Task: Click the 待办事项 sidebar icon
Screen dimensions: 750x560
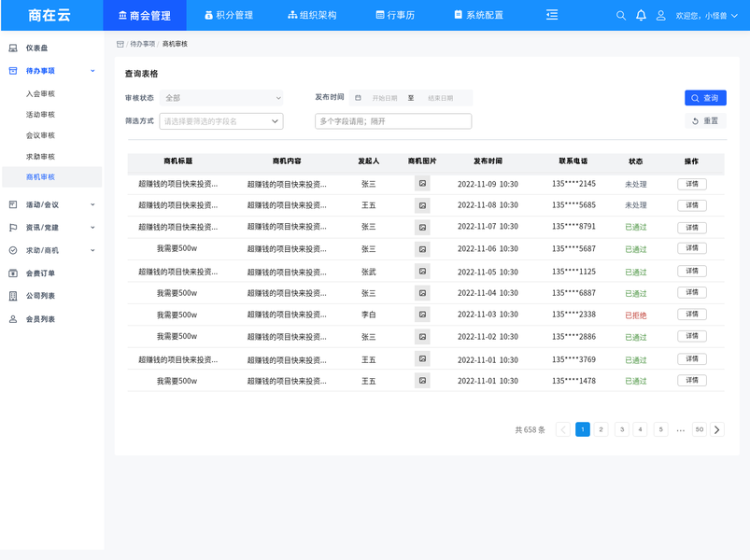Action: pos(13,71)
